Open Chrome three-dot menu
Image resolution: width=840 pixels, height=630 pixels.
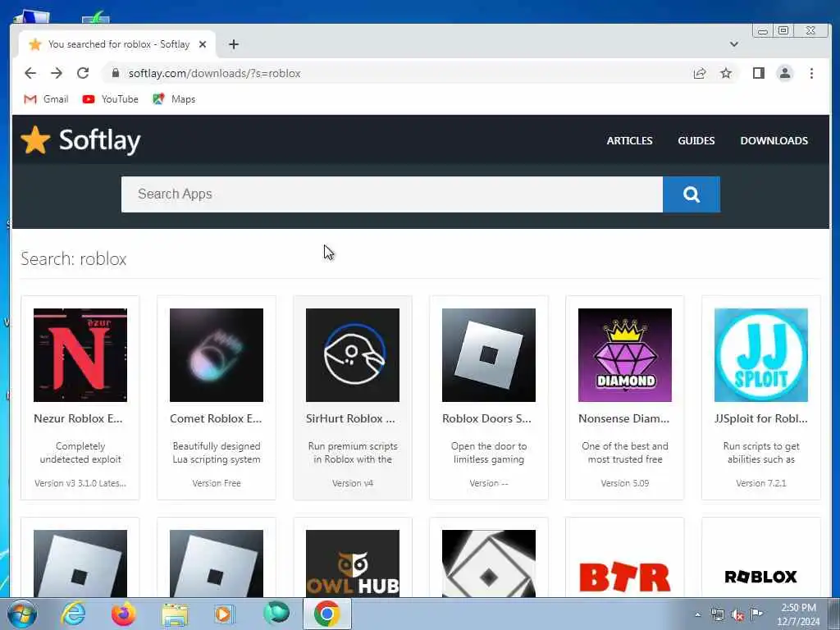(811, 73)
